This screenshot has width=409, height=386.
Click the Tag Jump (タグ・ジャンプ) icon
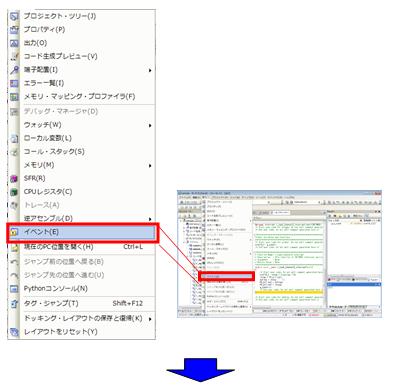point(14,304)
